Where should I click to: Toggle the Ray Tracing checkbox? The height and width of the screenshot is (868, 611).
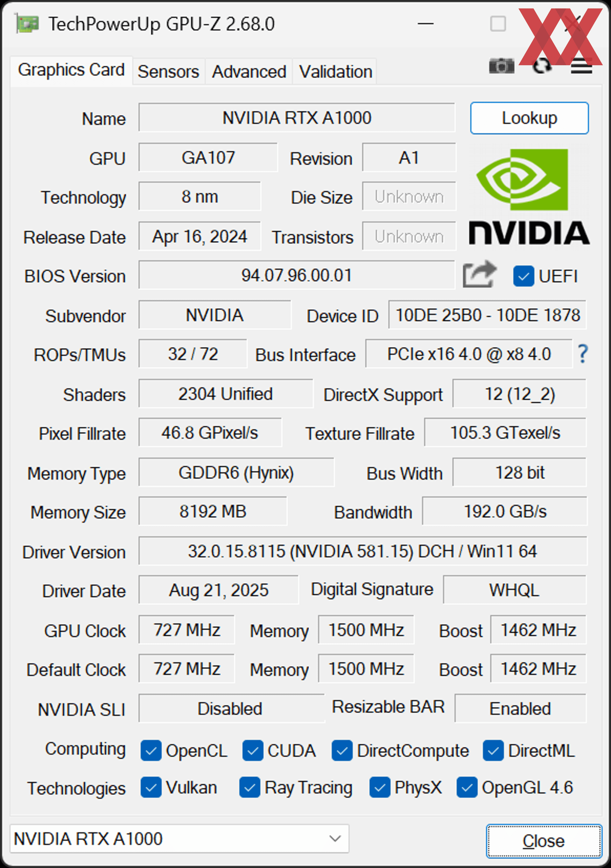tap(249, 788)
